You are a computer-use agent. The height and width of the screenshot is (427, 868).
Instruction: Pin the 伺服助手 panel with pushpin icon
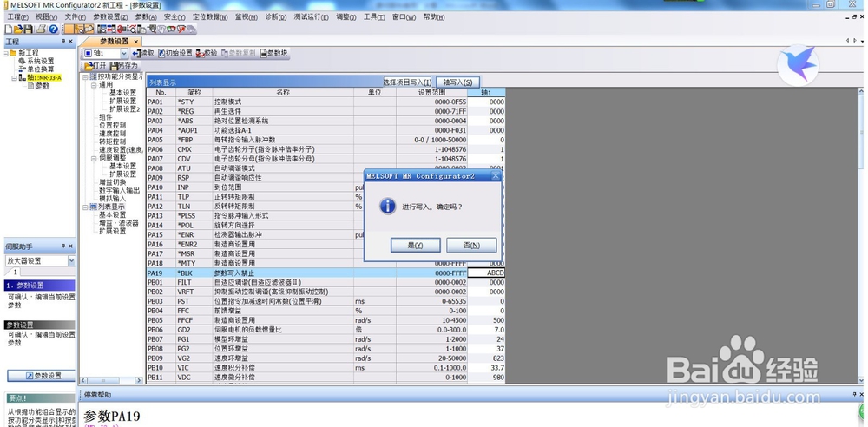coord(63,246)
